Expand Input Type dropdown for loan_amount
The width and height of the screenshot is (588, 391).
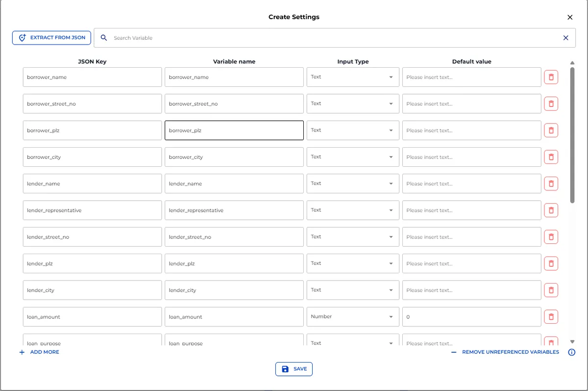(352, 317)
